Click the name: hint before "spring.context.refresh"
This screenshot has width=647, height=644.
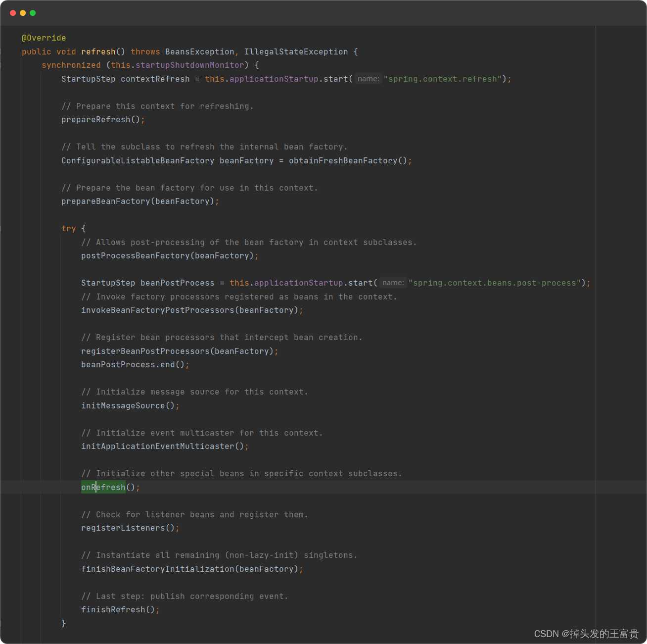click(x=369, y=79)
